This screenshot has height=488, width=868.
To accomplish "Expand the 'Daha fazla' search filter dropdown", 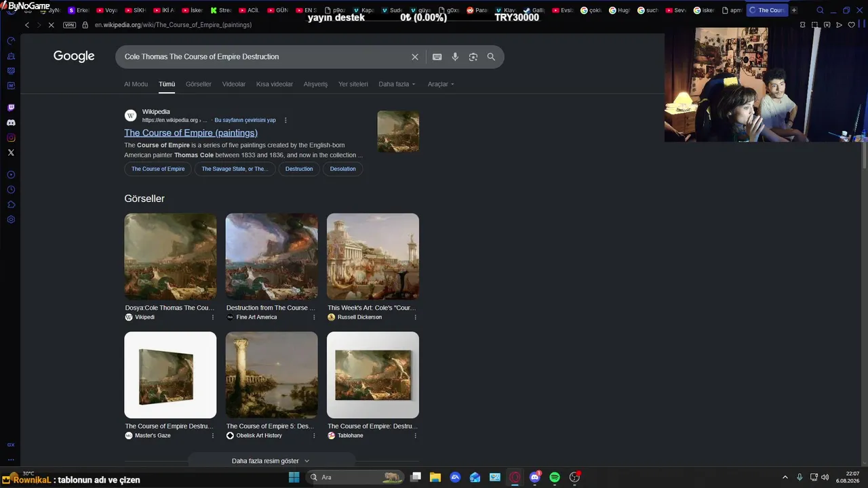I will pyautogui.click(x=397, y=84).
